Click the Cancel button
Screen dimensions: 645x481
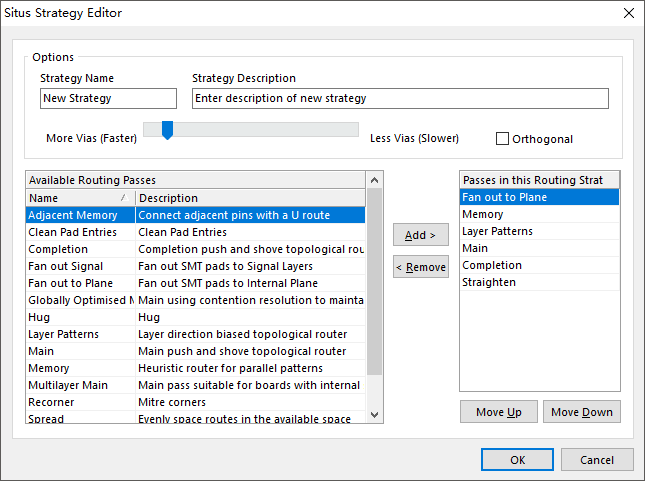597,460
